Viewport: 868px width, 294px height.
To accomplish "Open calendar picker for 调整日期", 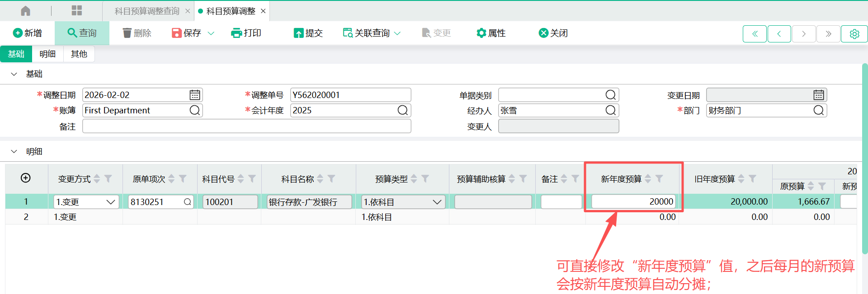I will (x=195, y=95).
